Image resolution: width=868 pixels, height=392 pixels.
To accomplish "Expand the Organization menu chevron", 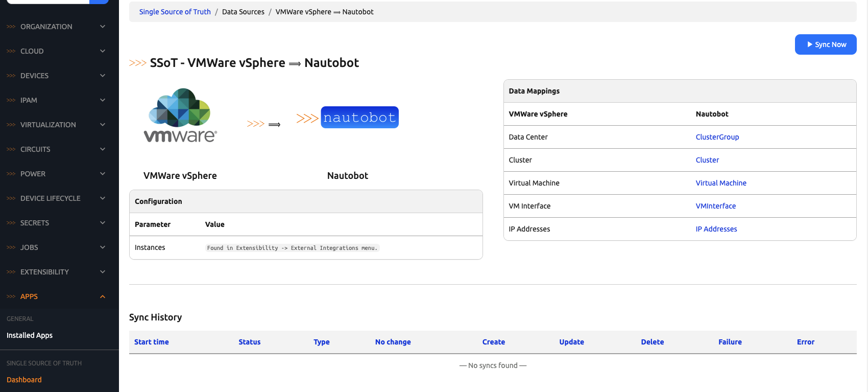I will click(x=103, y=27).
